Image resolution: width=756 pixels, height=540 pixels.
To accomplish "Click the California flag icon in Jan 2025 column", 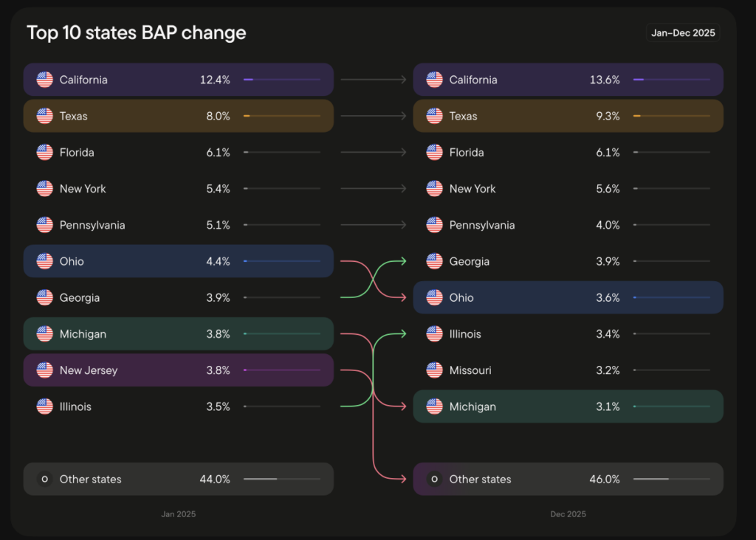I will pos(45,80).
